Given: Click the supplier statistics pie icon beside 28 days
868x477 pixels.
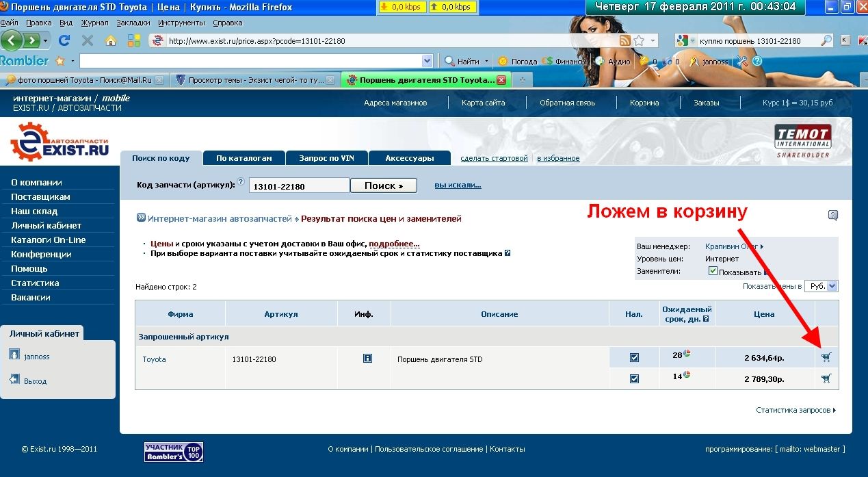Looking at the screenshot, I should (x=687, y=354).
